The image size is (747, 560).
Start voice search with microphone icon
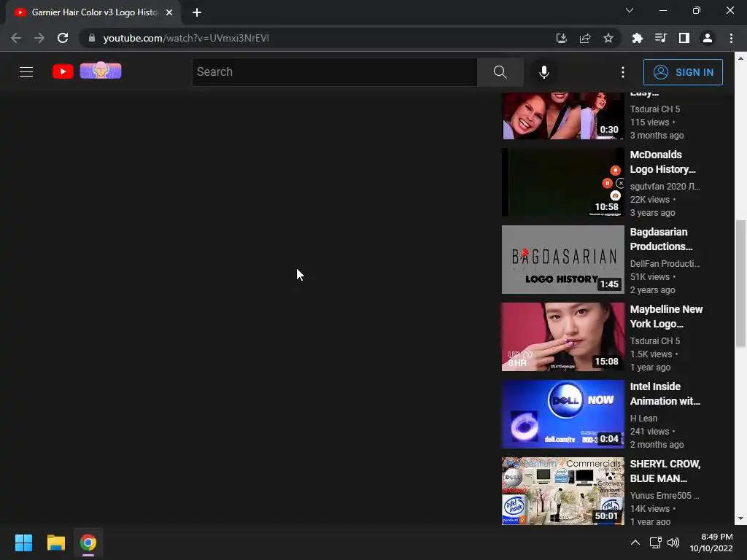coord(543,72)
